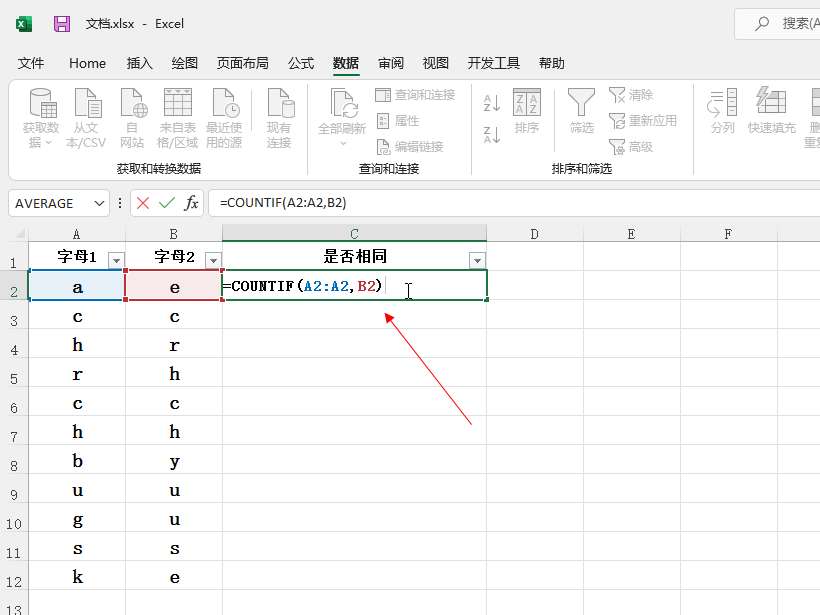
Task: Click in the formula bar input
Action: pos(515,203)
